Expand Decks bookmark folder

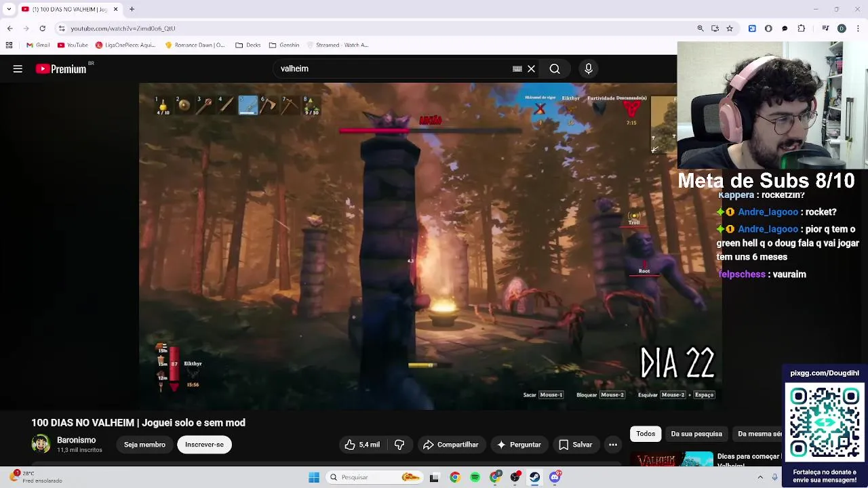(x=248, y=45)
